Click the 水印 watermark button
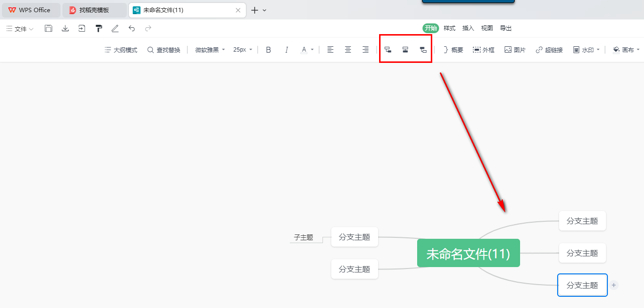The image size is (644, 308). point(583,50)
